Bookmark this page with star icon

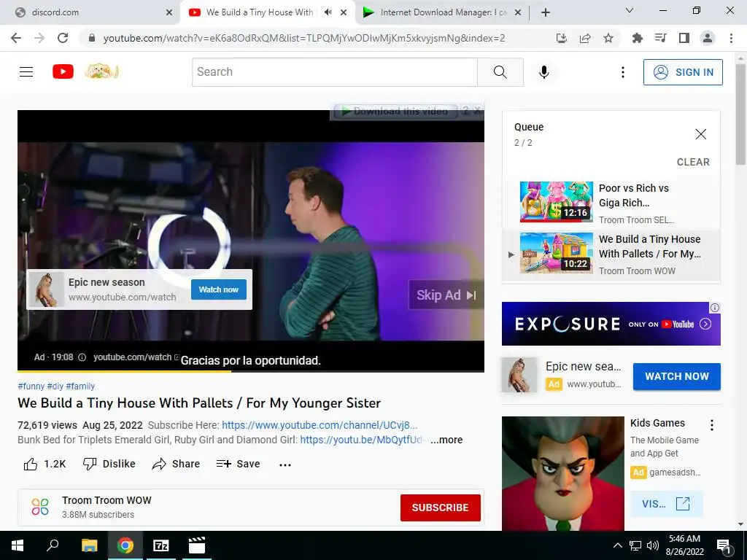click(608, 38)
